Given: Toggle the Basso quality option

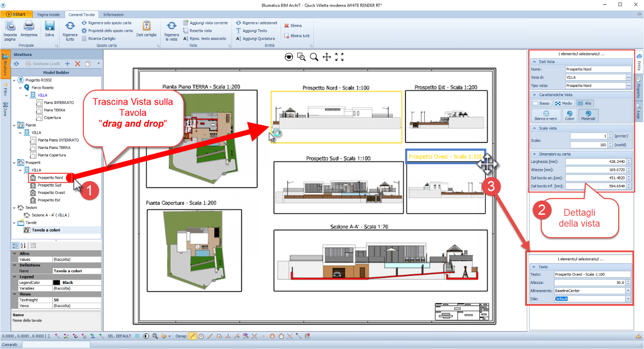Looking at the screenshot, I should click(541, 104).
